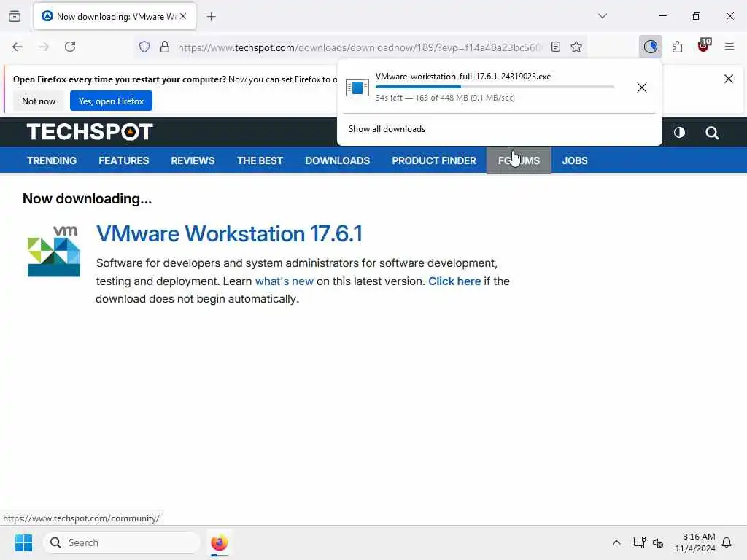Screen dimensions: 747x560
Task: Go forward one page
Action: (x=44, y=47)
